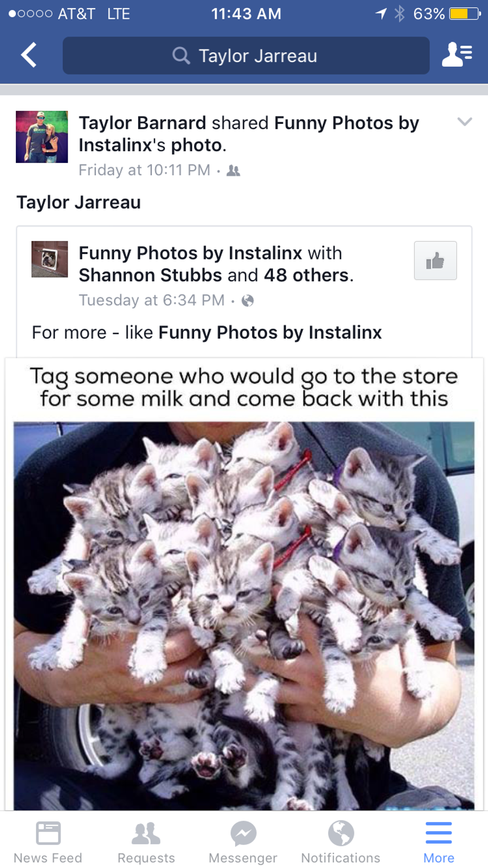Image resolution: width=488 pixels, height=868 pixels.
Task: Tap the friends audience icon on post
Action: click(233, 171)
